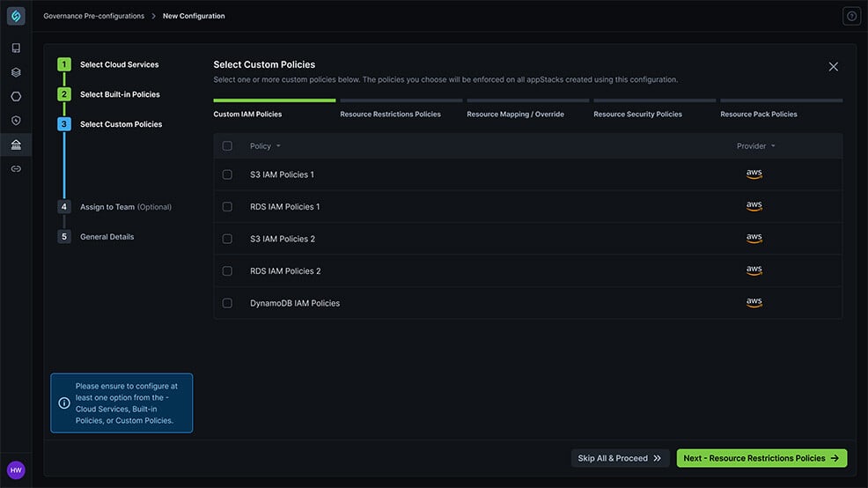Switch to Resource Restrictions Policies tab
This screenshot has height=488, width=868.
[390, 115]
